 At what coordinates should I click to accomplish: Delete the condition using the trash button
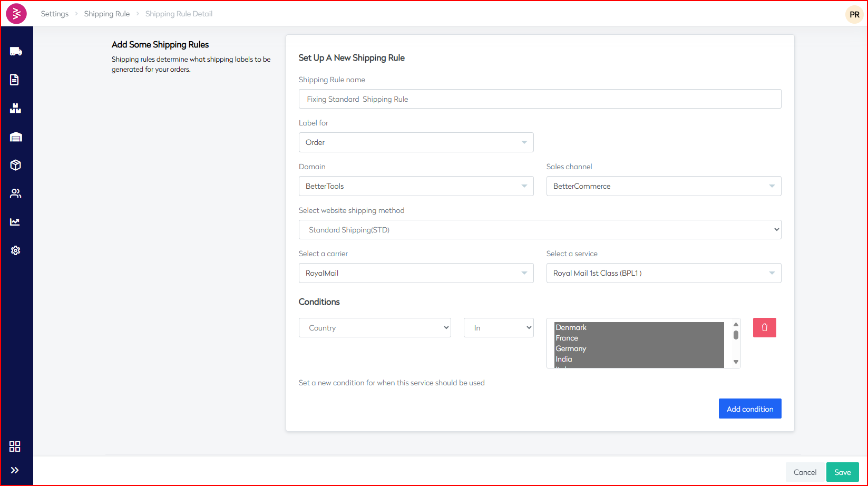click(764, 327)
